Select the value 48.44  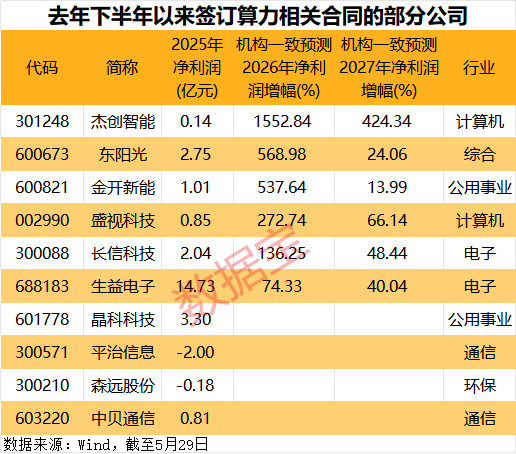click(387, 253)
